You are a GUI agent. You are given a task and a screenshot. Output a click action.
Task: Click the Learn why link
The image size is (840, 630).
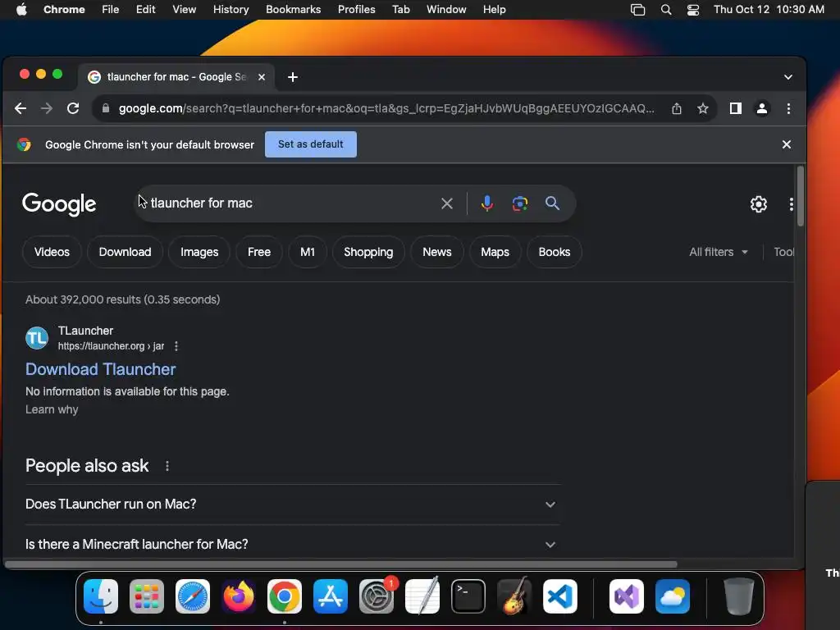pyautogui.click(x=52, y=410)
